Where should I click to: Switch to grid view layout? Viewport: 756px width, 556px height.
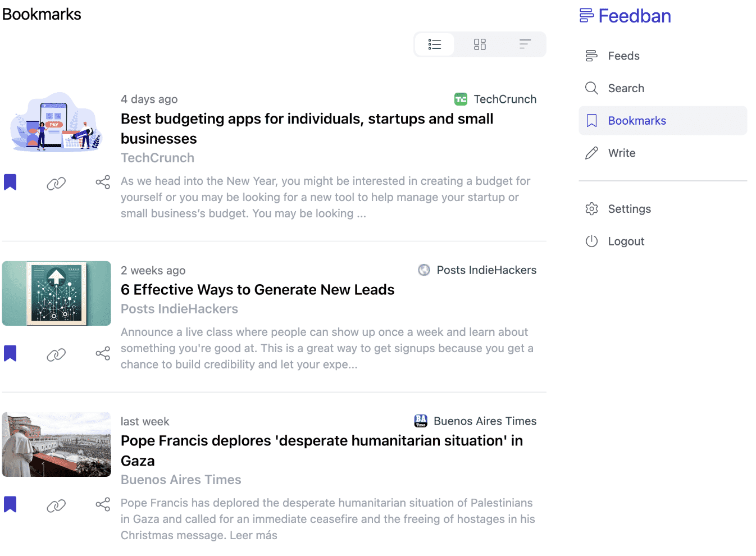tap(480, 44)
